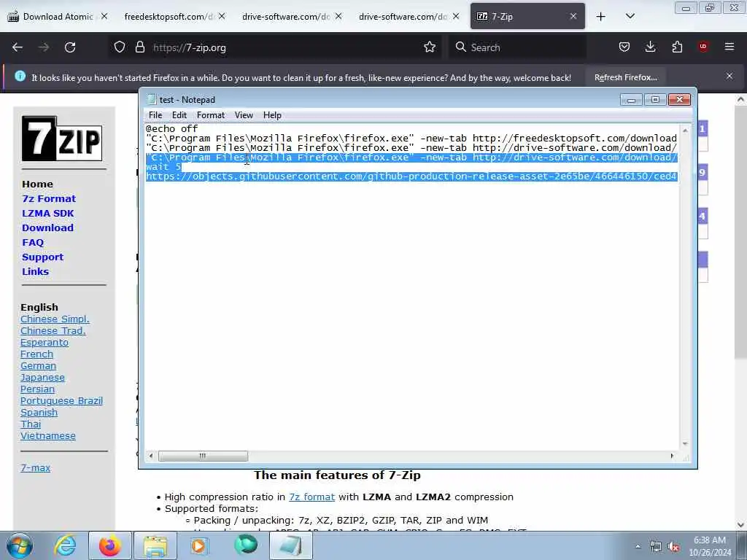Screen dimensions: 747x560
Task: Switch language to Portuguese Brazil
Action: pos(61,401)
